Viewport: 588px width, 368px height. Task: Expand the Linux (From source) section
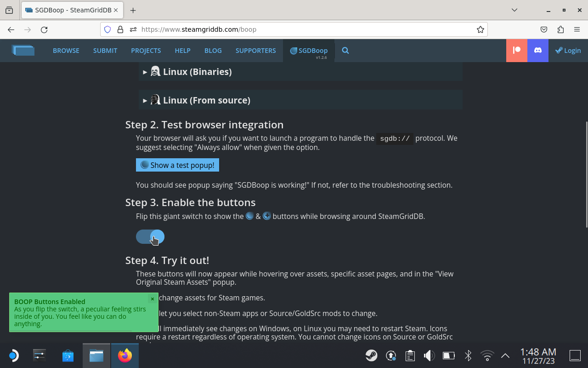point(300,100)
